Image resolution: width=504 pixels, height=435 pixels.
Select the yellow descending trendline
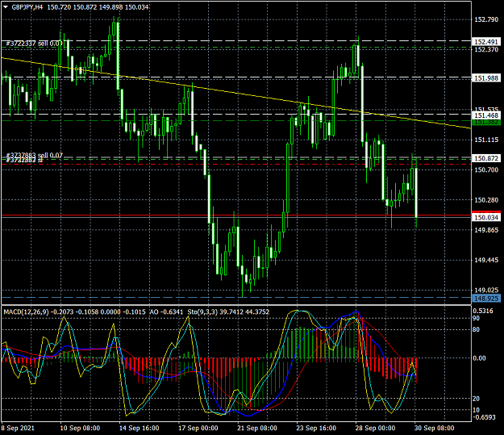(236, 93)
